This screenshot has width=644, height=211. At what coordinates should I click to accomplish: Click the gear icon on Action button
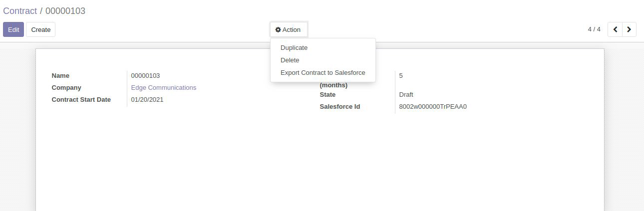pos(278,30)
